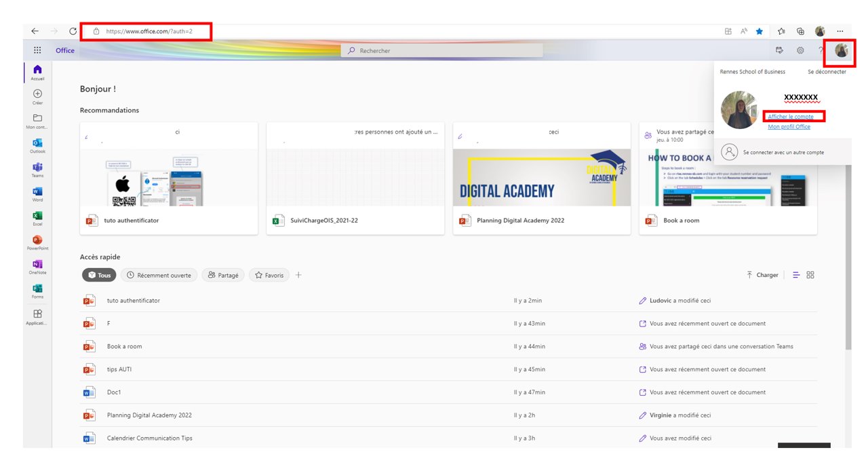Open tuto authentificator recommendation card
Viewport: 868px width, 471px height.
(x=169, y=178)
